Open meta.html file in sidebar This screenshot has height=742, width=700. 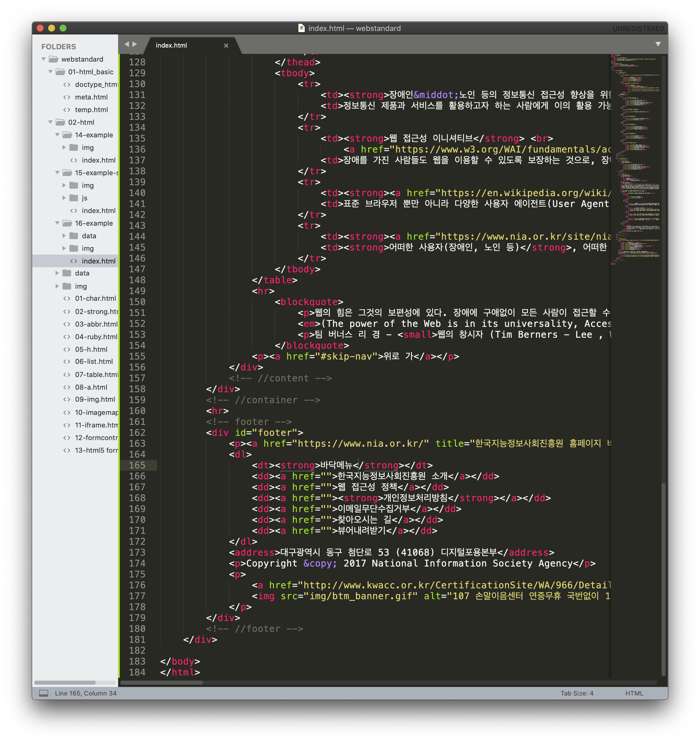[91, 97]
